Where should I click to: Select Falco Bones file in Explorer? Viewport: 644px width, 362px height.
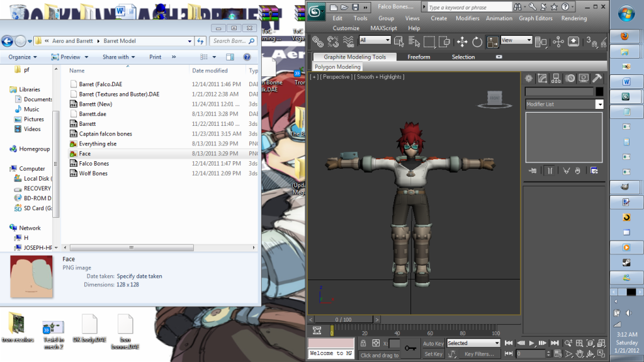[94, 164]
